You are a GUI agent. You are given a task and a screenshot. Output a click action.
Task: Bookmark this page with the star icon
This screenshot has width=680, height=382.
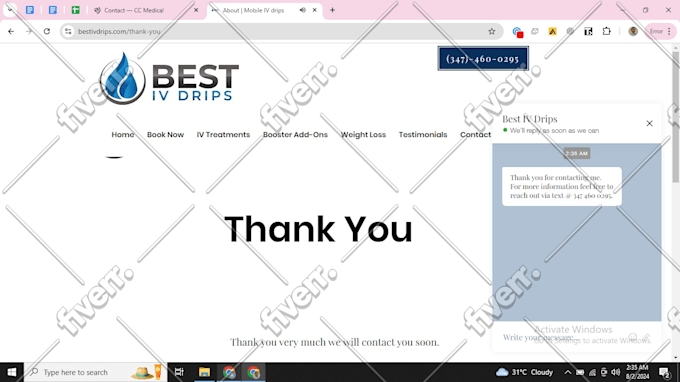point(491,31)
